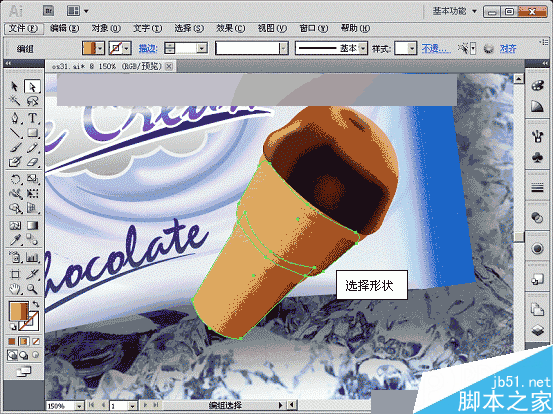Viewport: 553px width, 414px height.
Task: Open brush definition dropdown
Action: (x=284, y=48)
